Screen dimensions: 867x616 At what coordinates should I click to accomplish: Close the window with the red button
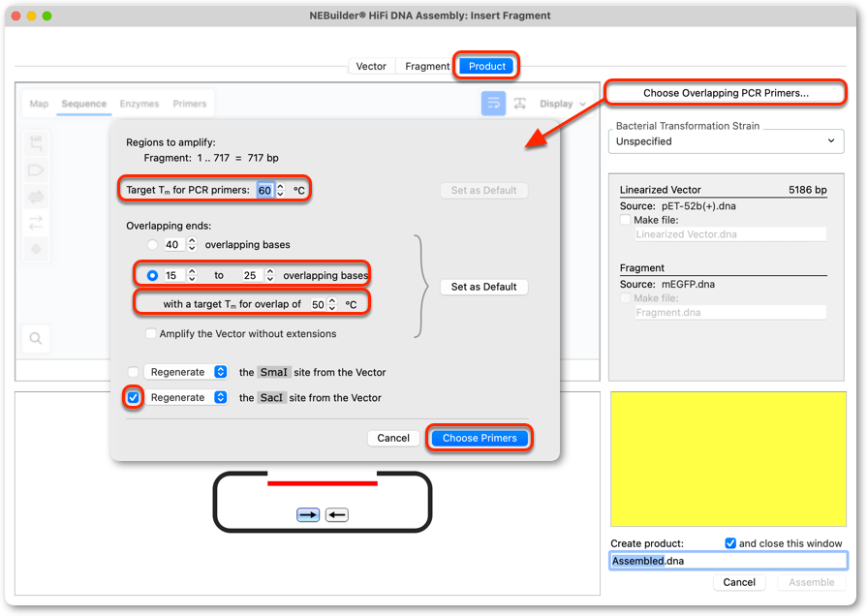tap(16, 15)
